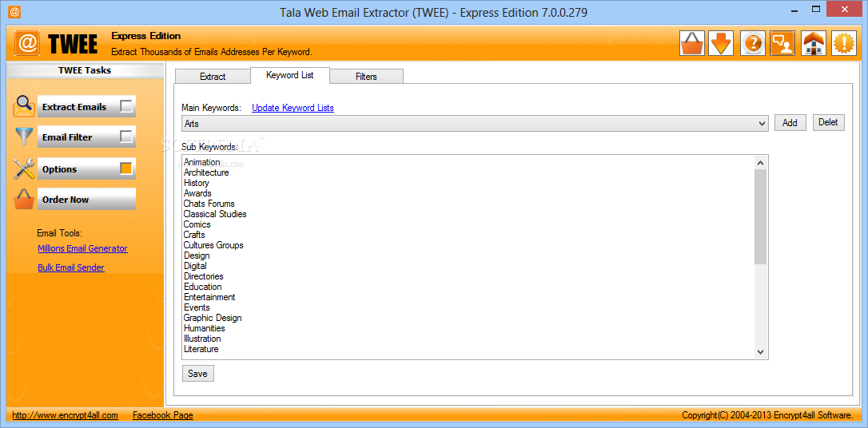868x428 pixels.
Task: Open the Options task button
Action: point(86,168)
